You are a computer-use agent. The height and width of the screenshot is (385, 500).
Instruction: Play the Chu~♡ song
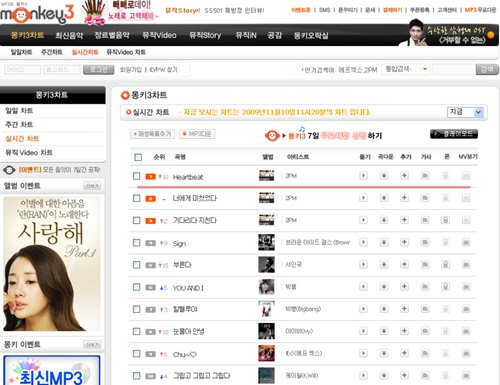pos(363,353)
